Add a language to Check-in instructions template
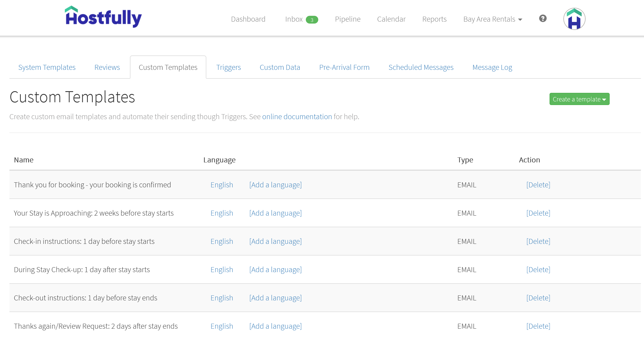The width and height of the screenshot is (644, 355). (x=275, y=241)
